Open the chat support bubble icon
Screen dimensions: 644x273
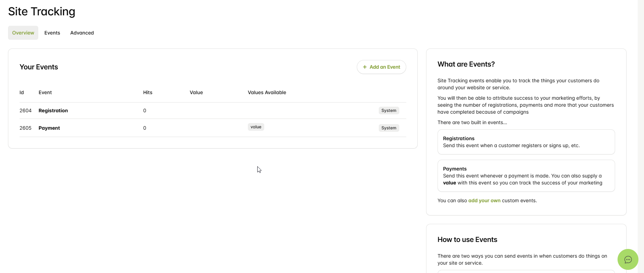coord(628,259)
